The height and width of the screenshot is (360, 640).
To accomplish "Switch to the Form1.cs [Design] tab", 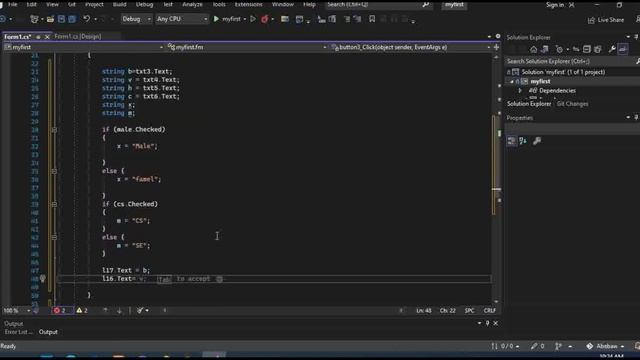I will click(x=78, y=37).
